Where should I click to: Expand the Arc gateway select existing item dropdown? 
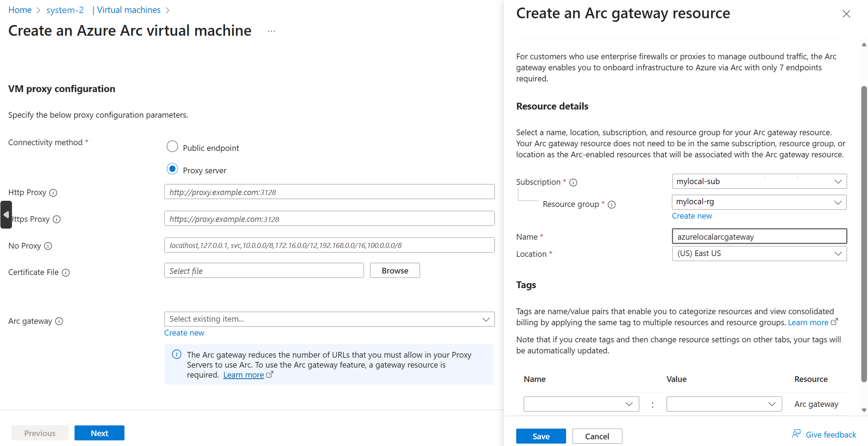[329, 319]
